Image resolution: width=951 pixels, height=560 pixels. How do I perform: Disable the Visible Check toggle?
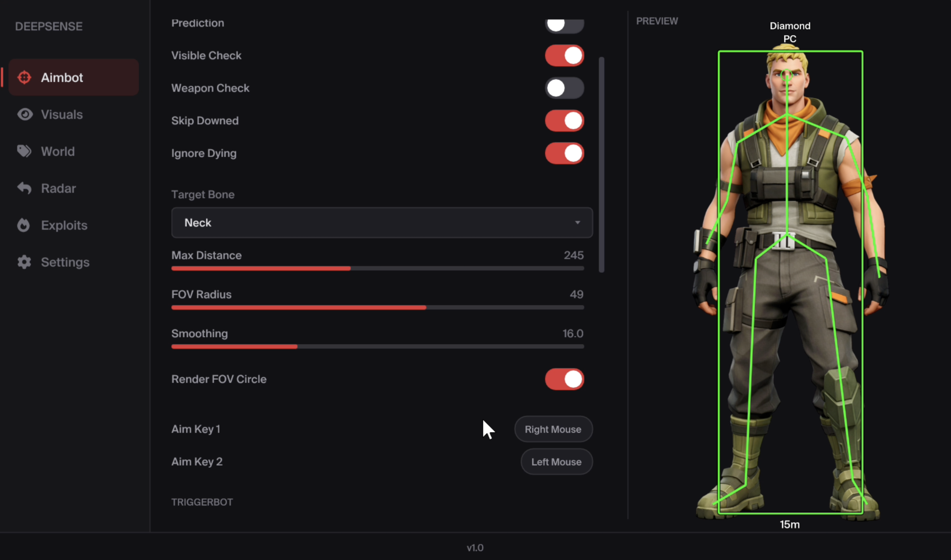[x=564, y=55]
